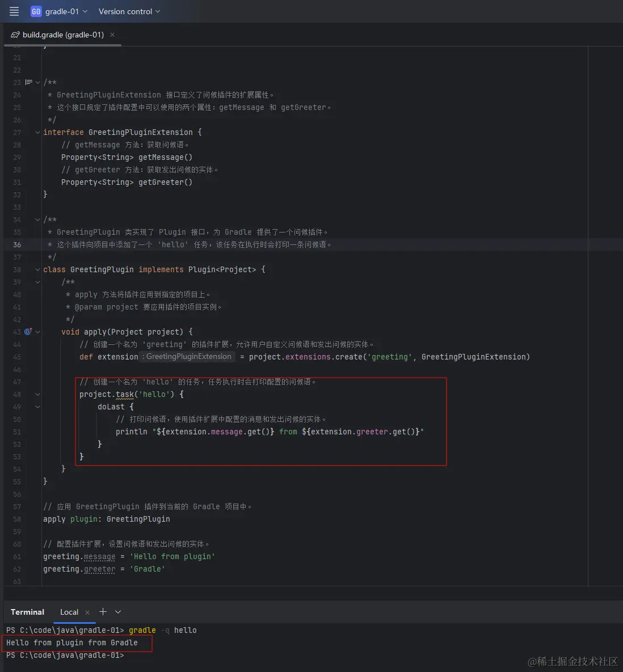The width and height of the screenshot is (623, 672).
Task: Open the terminal options chevron dropdown
Action: [118, 612]
